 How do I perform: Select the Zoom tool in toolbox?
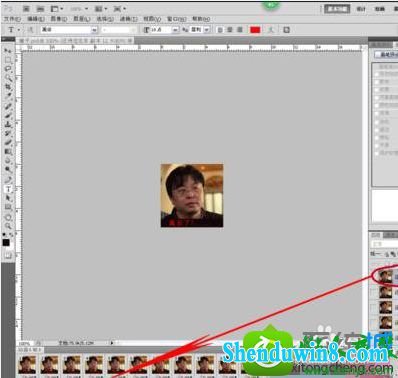(8, 226)
